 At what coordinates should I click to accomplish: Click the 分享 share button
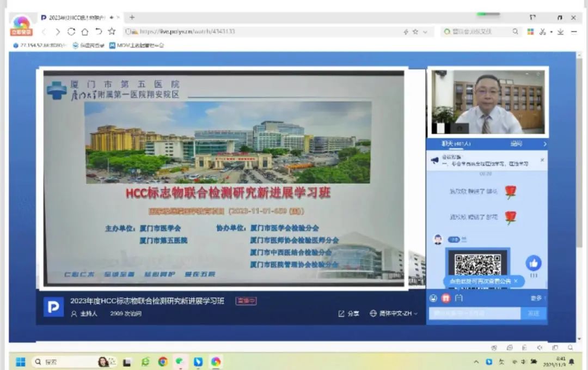348,313
